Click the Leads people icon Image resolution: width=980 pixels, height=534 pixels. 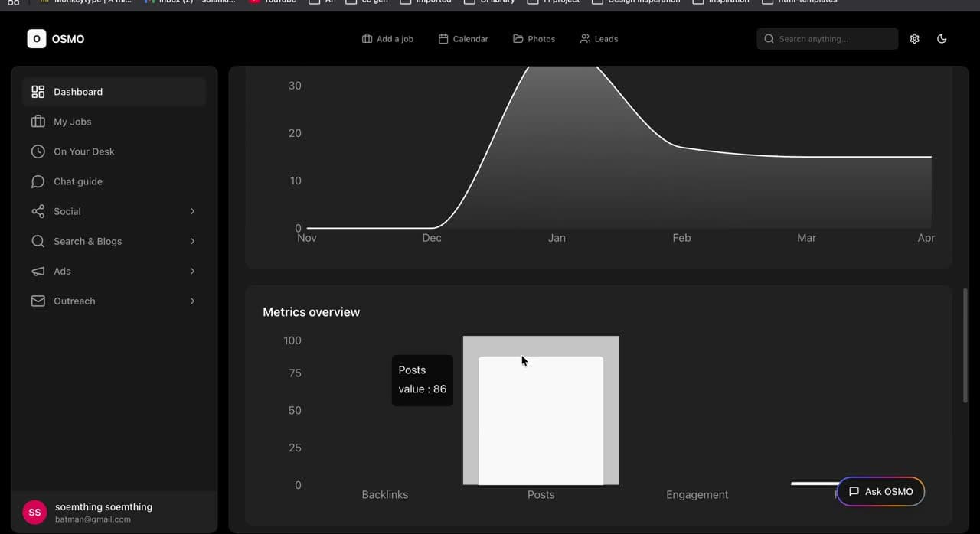point(585,39)
